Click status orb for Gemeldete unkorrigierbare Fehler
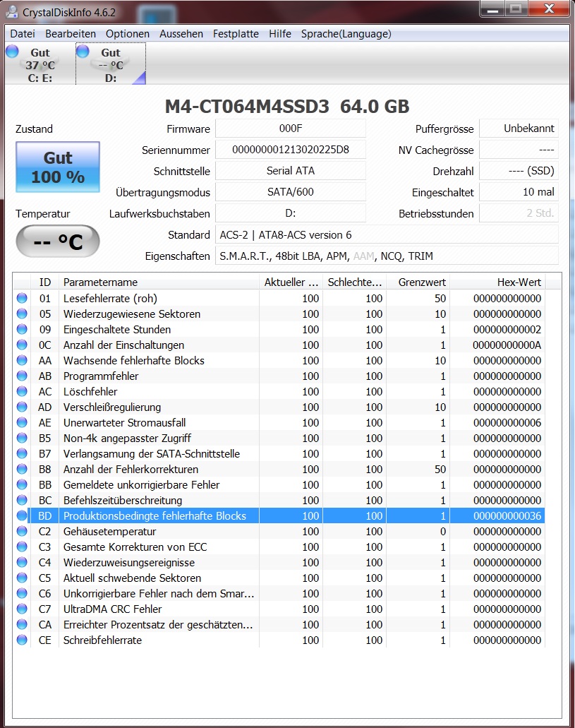575x728 pixels. point(22,484)
